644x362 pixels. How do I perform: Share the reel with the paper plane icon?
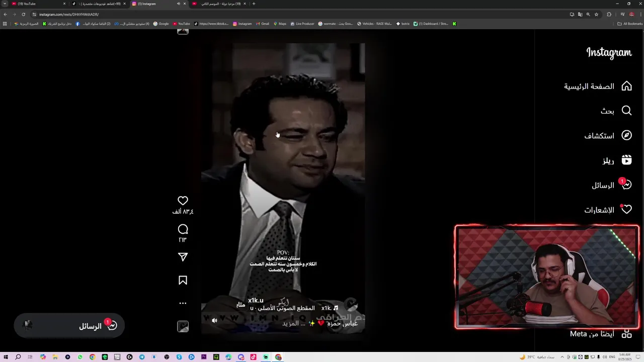(183, 257)
